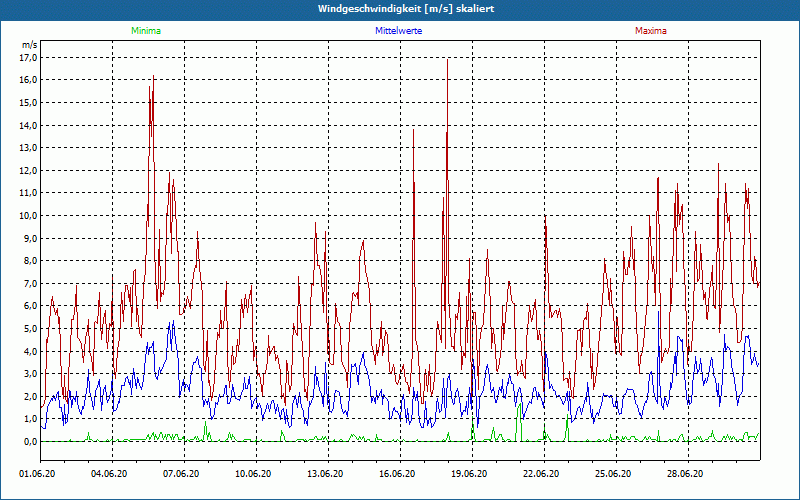The height and width of the screenshot is (500, 800).
Task: Click the 01.06.20 date label
Action: (x=37, y=474)
